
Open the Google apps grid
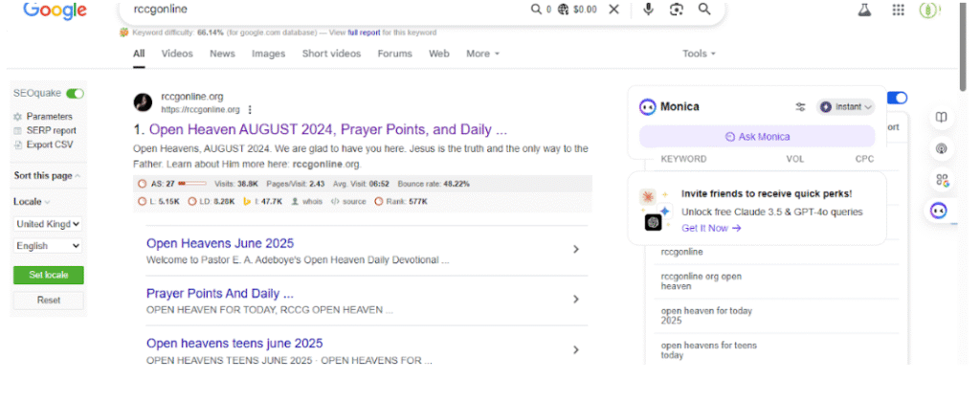[x=898, y=10]
